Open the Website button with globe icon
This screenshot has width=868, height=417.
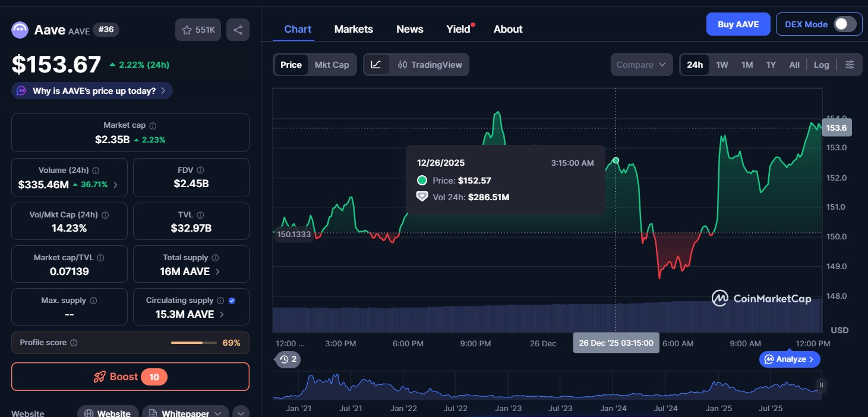tap(108, 412)
